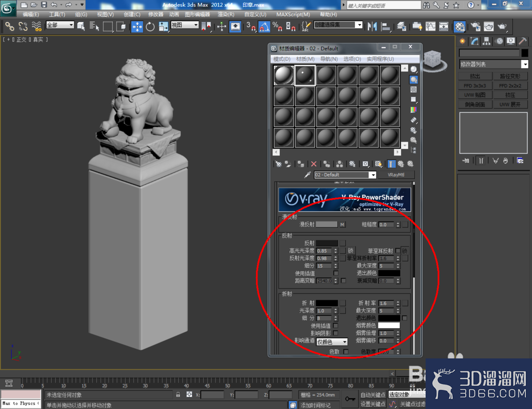Open Render Setup from main toolbar

coord(475,27)
